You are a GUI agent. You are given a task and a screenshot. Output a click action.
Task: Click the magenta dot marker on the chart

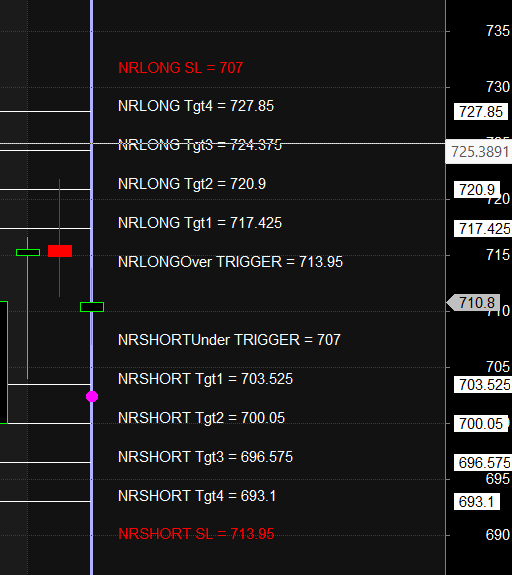coord(92,396)
